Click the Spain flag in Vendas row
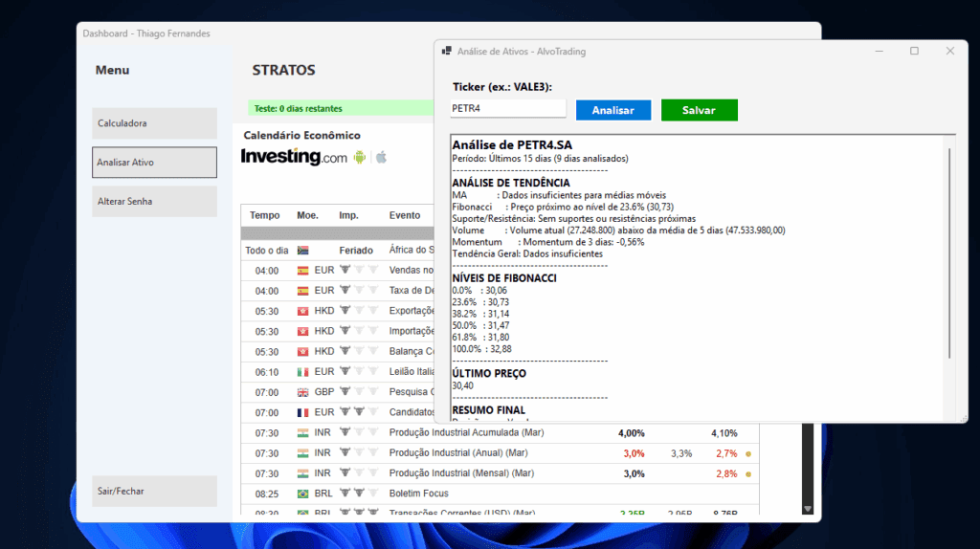Viewport: 980px width, 549px height. [303, 271]
